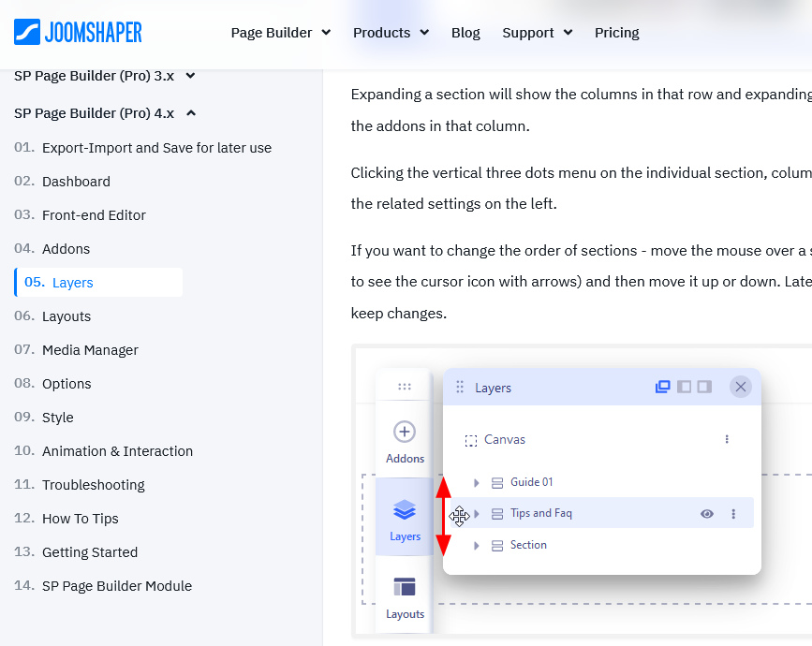Expand the Support dropdown chevron
The height and width of the screenshot is (646, 812).
[x=568, y=33]
